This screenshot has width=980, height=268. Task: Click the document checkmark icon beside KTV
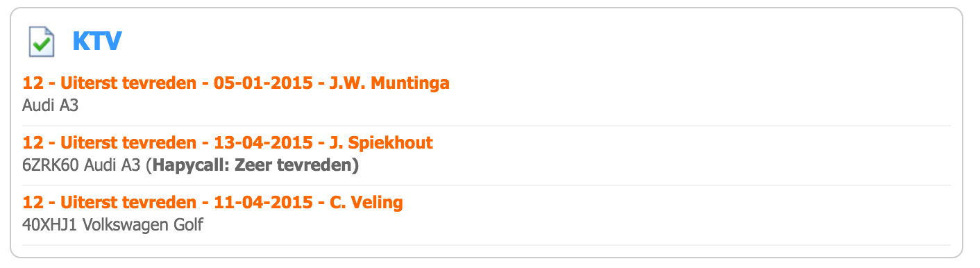click(40, 42)
